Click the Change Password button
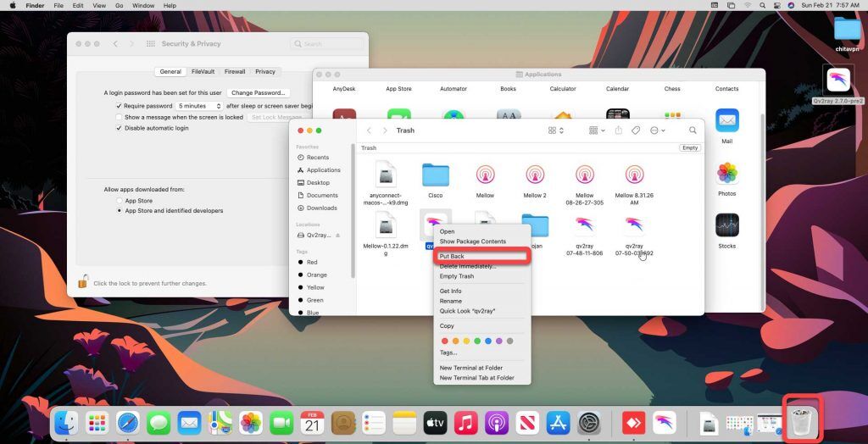Image resolution: width=868 pixels, height=444 pixels. point(258,92)
